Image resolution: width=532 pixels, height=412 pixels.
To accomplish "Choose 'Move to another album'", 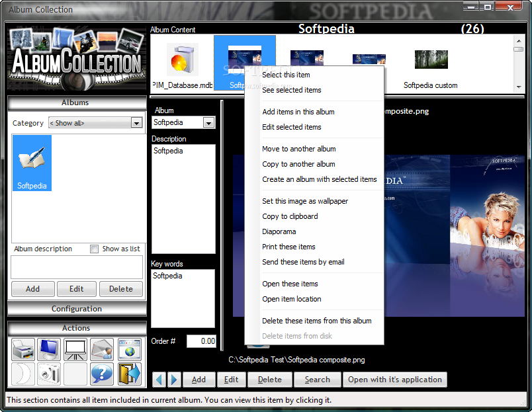I will point(299,149).
